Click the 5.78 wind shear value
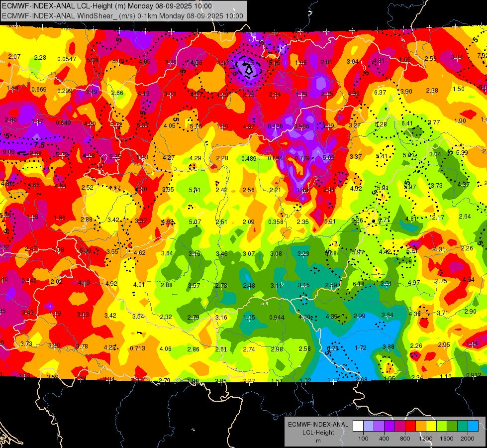The image size is (487, 448). click(x=118, y=61)
